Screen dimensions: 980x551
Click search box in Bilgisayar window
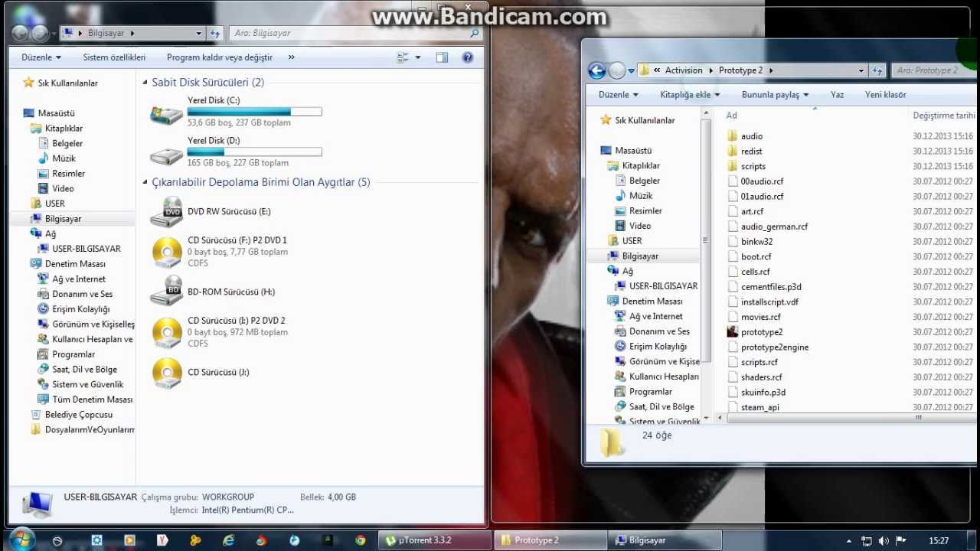tap(357, 33)
